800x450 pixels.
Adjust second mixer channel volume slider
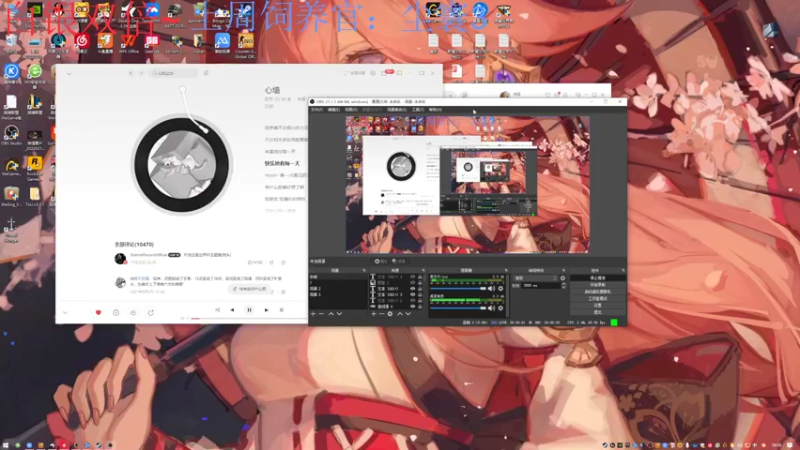458,308
